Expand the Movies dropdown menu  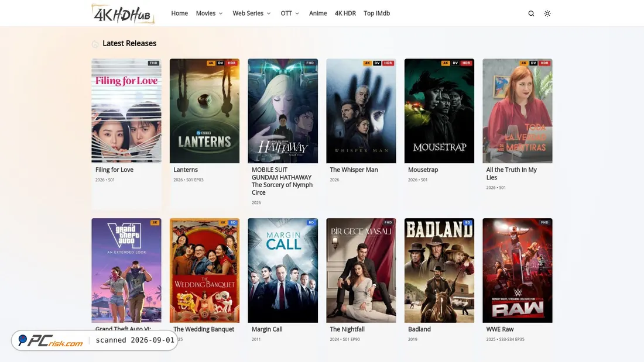[209, 13]
